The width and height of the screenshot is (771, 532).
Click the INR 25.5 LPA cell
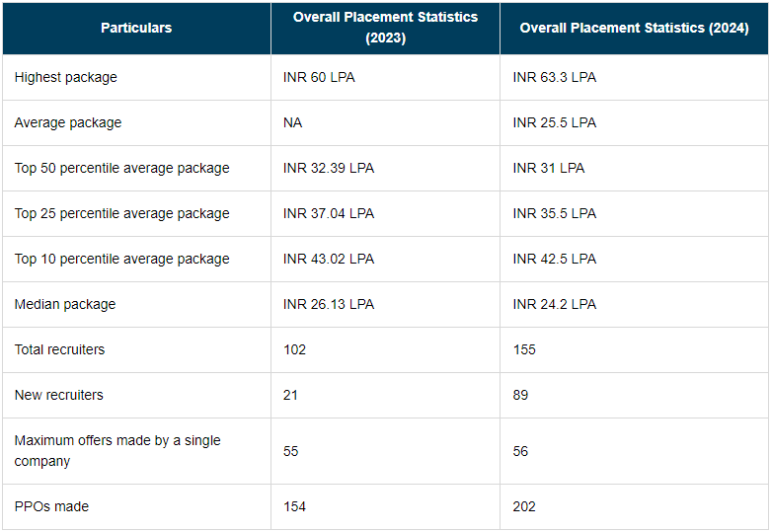(x=554, y=122)
